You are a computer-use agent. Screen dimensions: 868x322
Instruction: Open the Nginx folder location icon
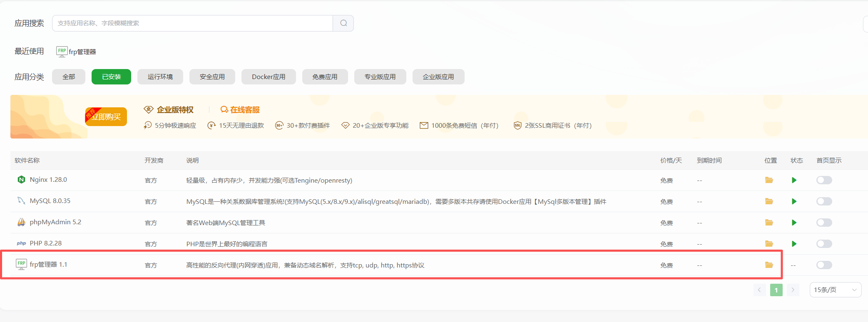769,180
